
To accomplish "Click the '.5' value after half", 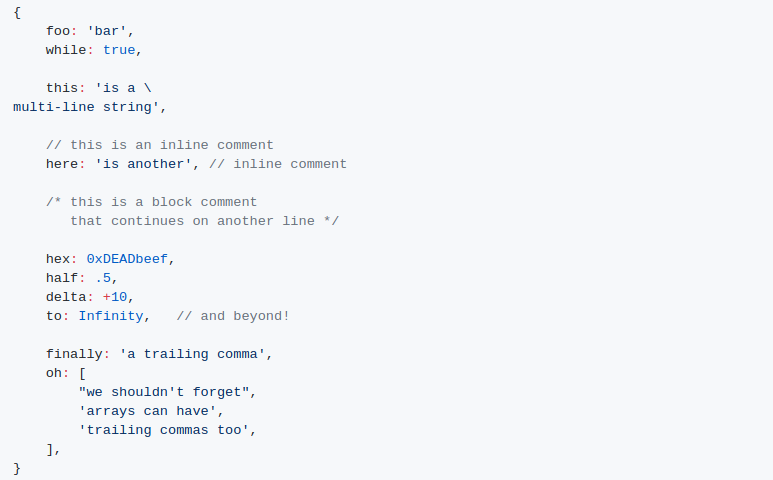I will (103, 278).
